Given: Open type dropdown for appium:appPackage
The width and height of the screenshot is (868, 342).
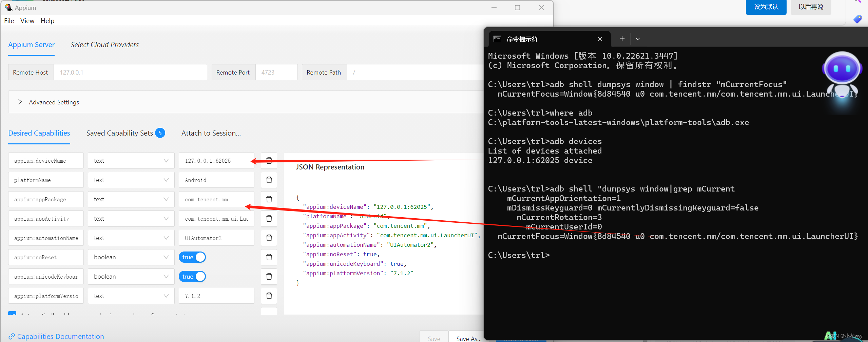Looking at the screenshot, I should pos(131,199).
